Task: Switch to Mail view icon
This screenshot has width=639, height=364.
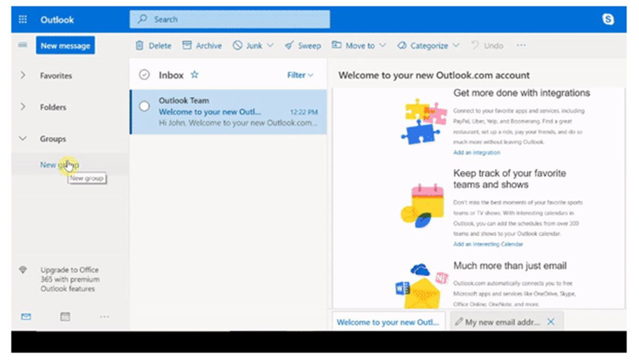Action: (x=26, y=317)
